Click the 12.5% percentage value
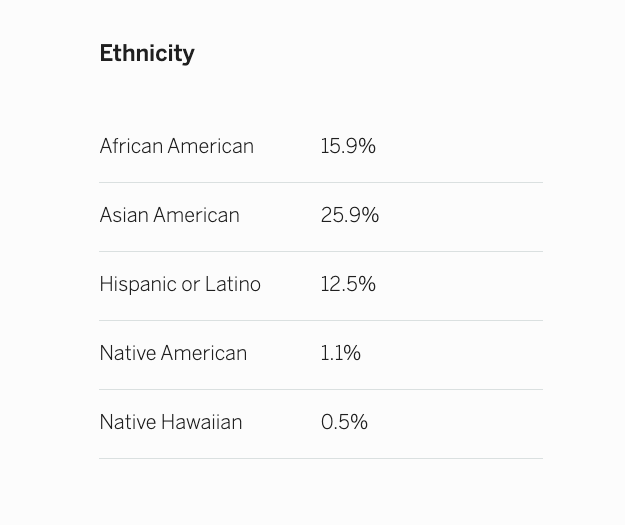The height and width of the screenshot is (525, 625). pos(348,285)
